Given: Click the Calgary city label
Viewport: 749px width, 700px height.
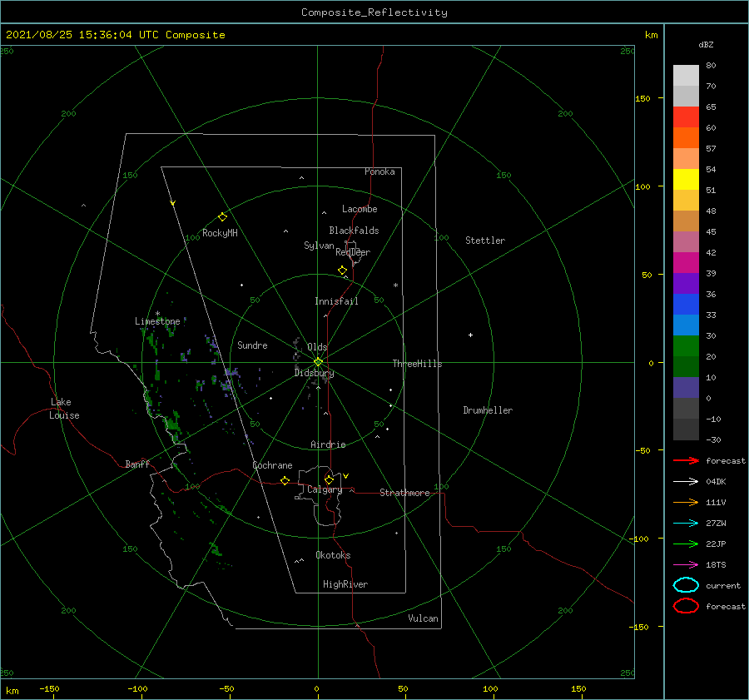Looking at the screenshot, I should (x=325, y=489).
